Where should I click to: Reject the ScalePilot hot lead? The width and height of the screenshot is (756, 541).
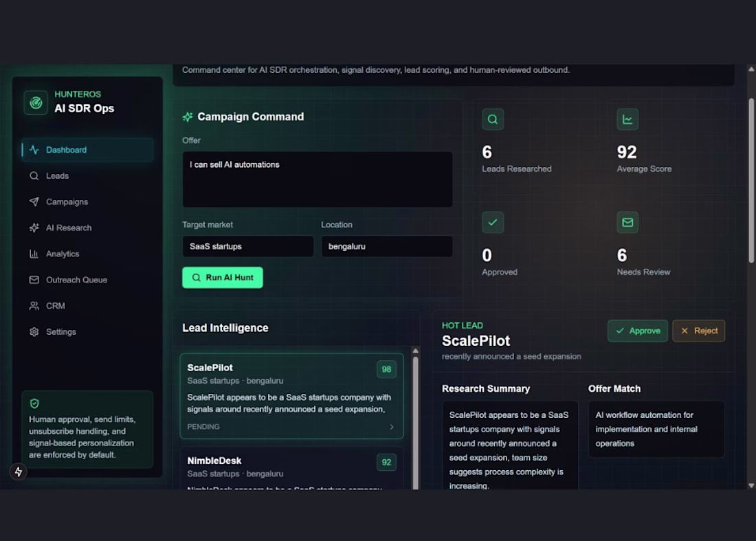tap(699, 331)
